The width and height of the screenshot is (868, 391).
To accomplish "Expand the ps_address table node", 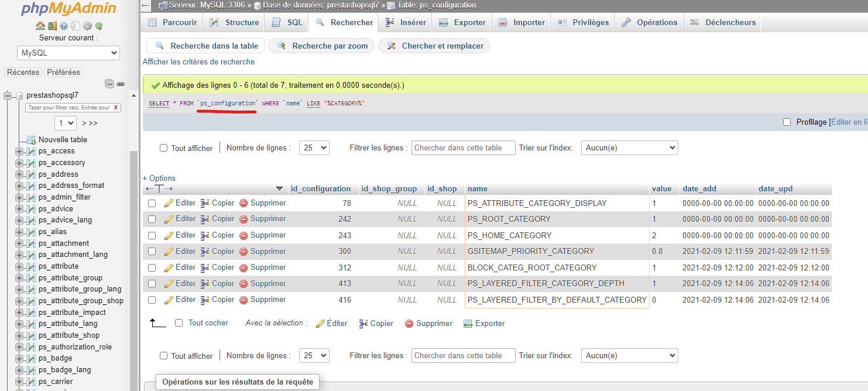I will tap(19, 174).
